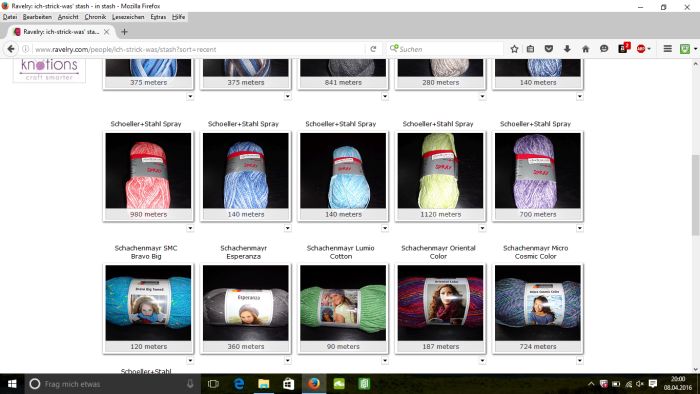
Task: Open the Extras menu
Action: [x=158, y=17]
